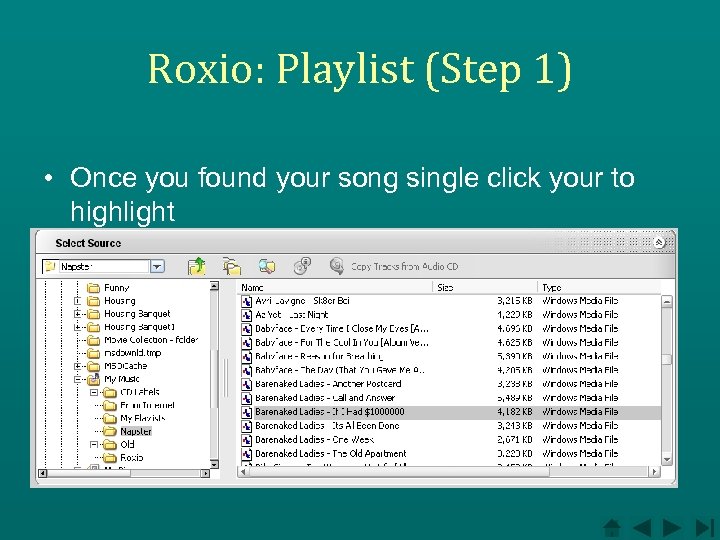
Task: Expand the Housing Banquet folder
Action: pos(78,314)
